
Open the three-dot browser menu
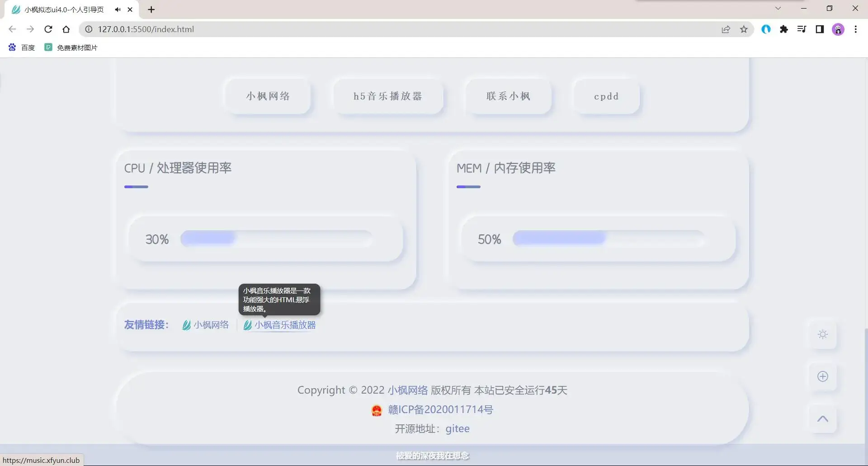click(x=856, y=29)
